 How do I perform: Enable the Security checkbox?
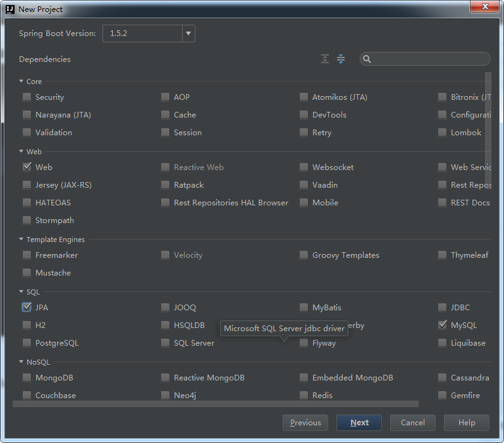pos(27,97)
